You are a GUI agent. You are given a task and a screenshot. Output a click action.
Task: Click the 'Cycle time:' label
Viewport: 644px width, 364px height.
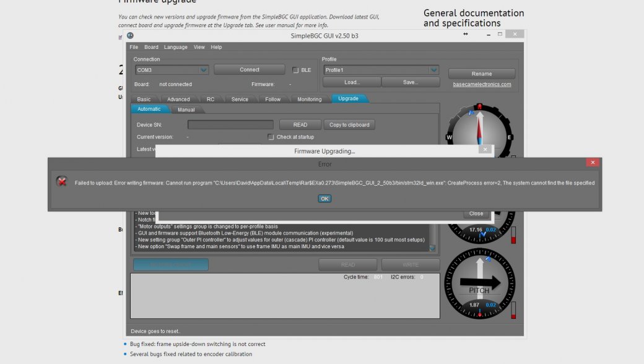pyautogui.click(x=355, y=277)
